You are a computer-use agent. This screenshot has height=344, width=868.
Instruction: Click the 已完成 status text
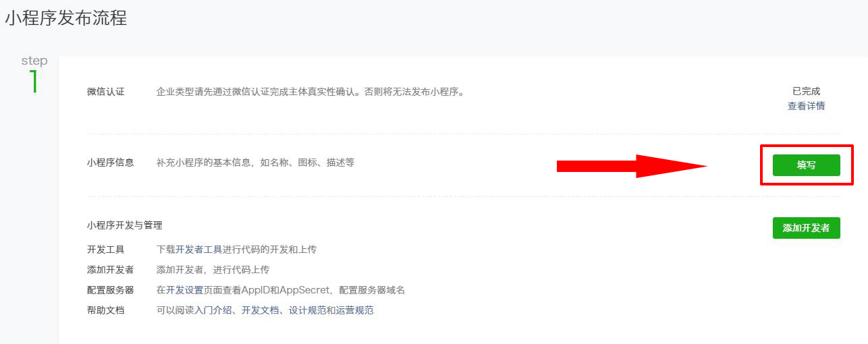(x=806, y=91)
